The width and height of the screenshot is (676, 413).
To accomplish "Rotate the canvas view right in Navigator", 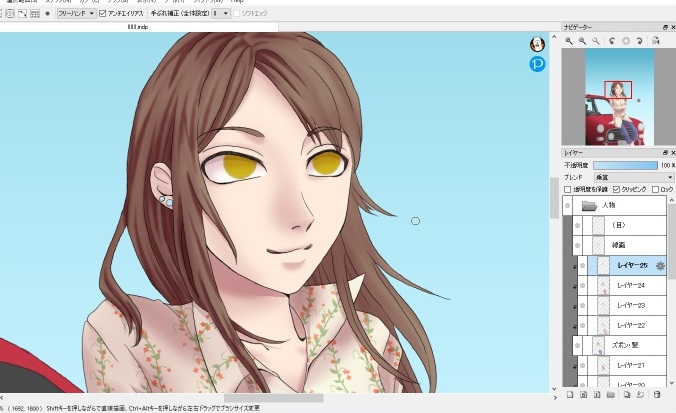I will (x=639, y=41).
